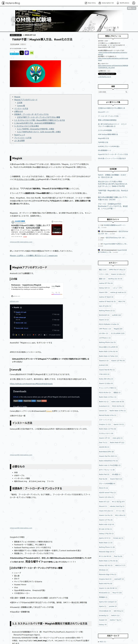Click the Hatena Bookmark B! button
Viewport: 138px width, 644px height.
[14, 54]
